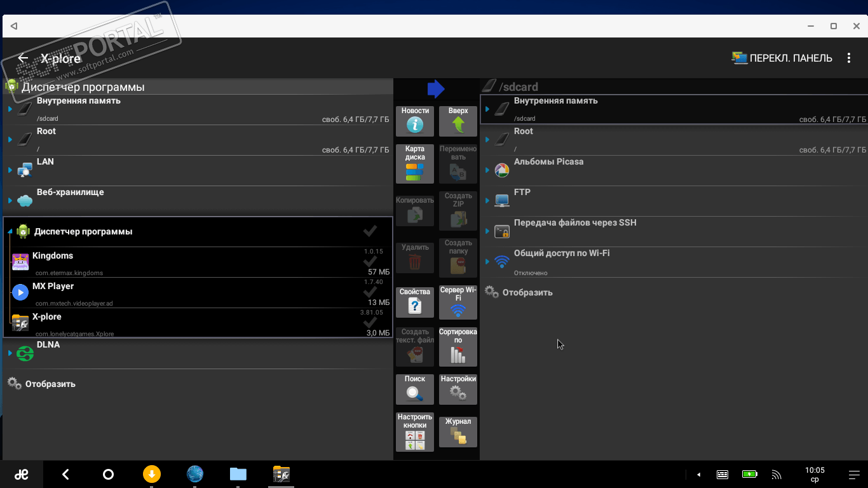
Task: Expand the Альбомы Picasa entry
Action: [x=487, y=170]
